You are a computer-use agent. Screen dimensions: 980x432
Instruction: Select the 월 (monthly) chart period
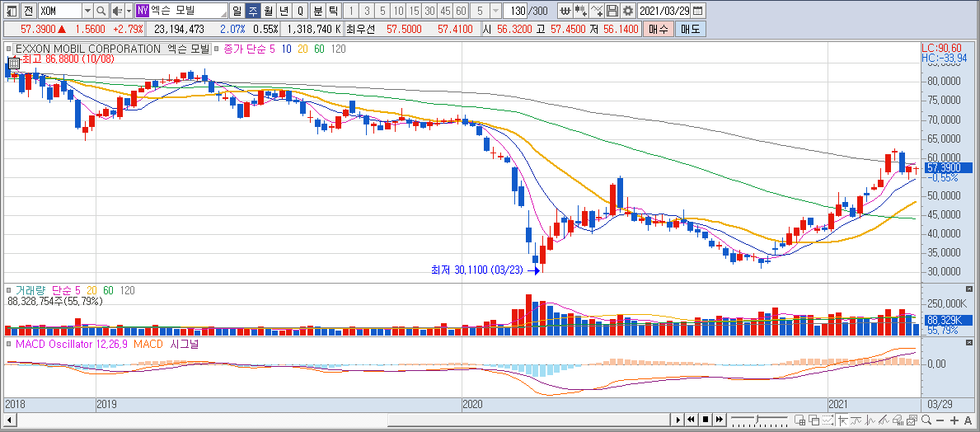pyautogui.click(x=268, y=11)
